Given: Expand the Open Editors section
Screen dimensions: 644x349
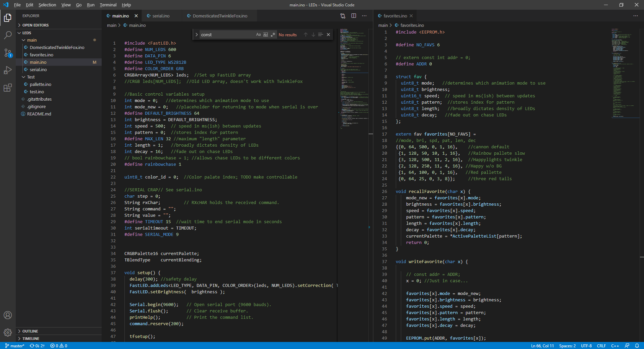Looking at the screenshot, I should tap(59, 25).
